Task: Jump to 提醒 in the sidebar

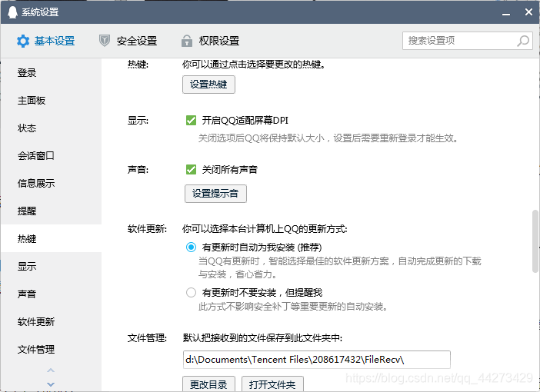Action: [x=52, y=211]
